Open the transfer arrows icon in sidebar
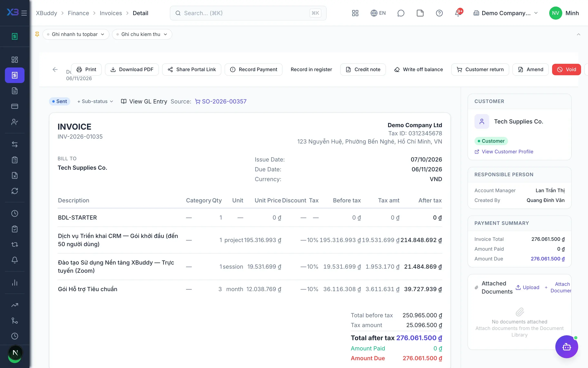 14,144
